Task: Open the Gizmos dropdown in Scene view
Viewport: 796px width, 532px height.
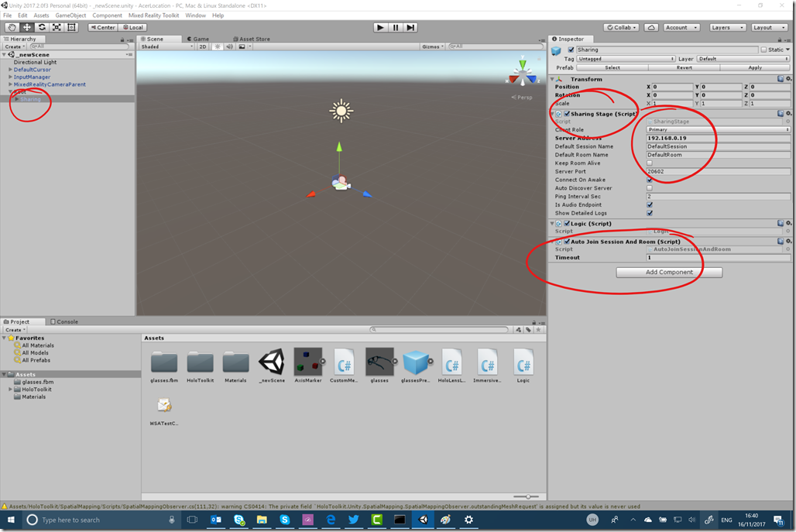Action: coord(433,46)
